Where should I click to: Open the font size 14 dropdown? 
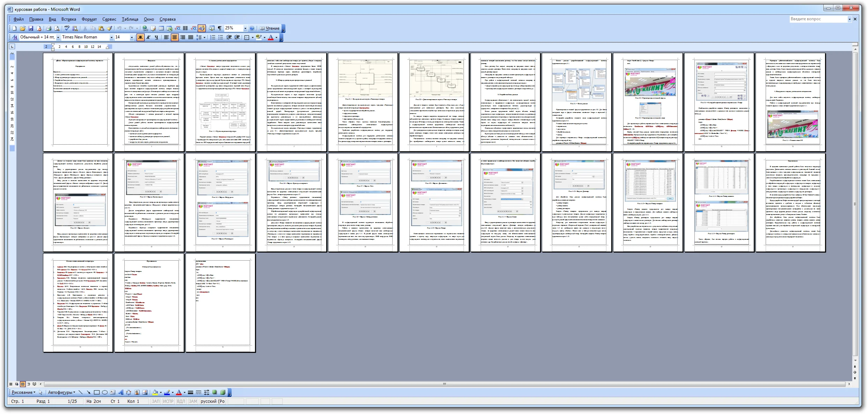click(x=132, y=37)
